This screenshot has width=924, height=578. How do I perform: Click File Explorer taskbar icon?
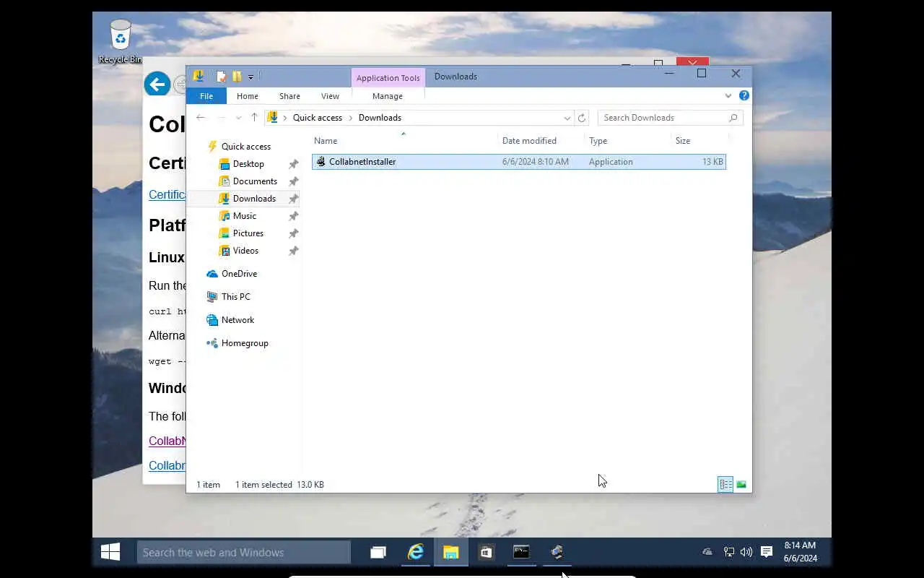point(451,553)
